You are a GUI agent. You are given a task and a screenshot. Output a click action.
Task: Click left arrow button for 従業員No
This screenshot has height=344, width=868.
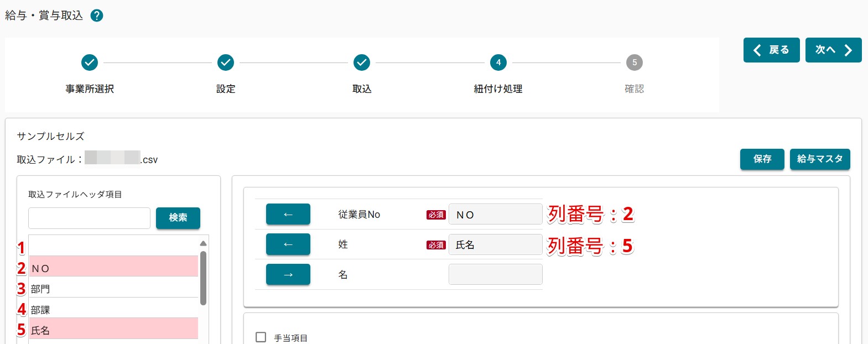pos(288,215)
